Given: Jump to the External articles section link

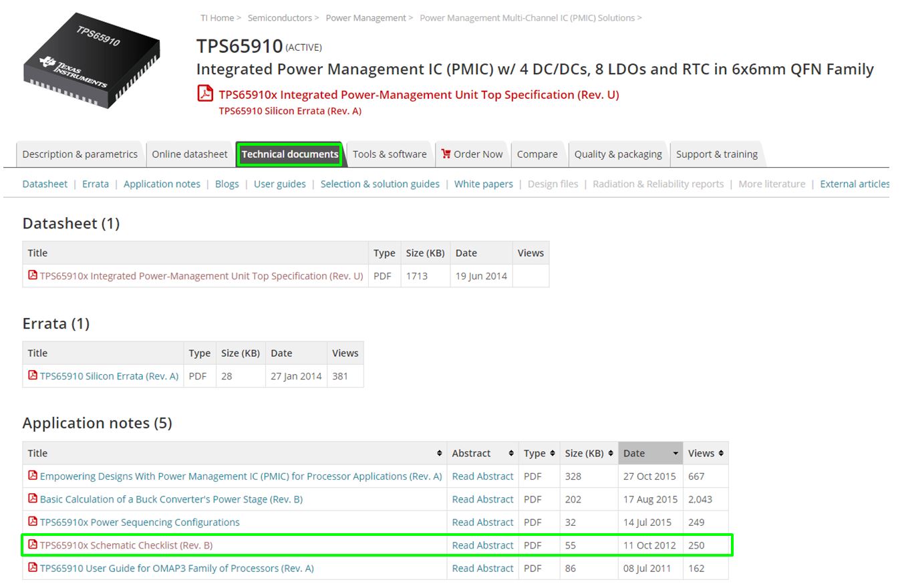Looking at the screenshot, I should 855,184.
